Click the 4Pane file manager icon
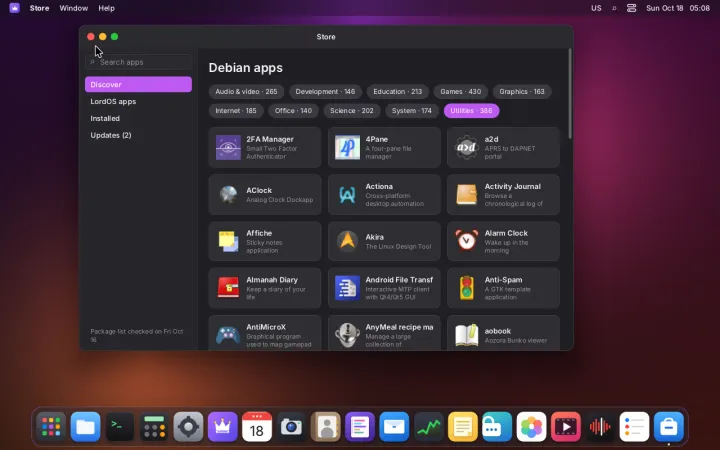Image resolution: width=720 pixels, height=450 pixels. tap(347, 147)
